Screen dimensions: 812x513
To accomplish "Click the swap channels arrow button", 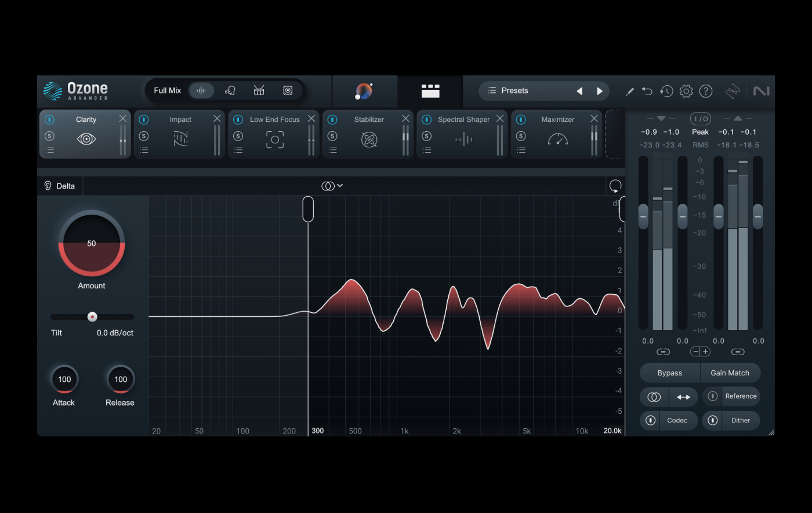I will [x=684, y=397].
